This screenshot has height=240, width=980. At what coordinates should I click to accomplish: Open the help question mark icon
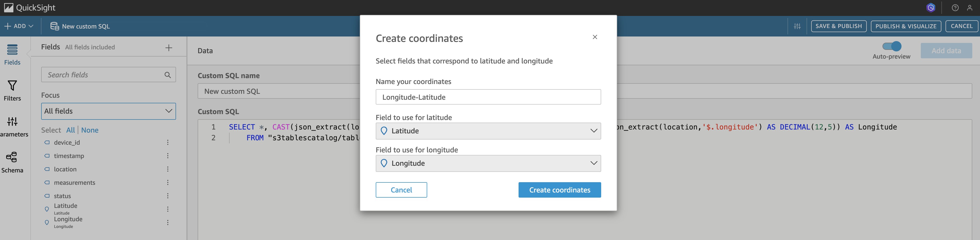(x=955, y=8)
